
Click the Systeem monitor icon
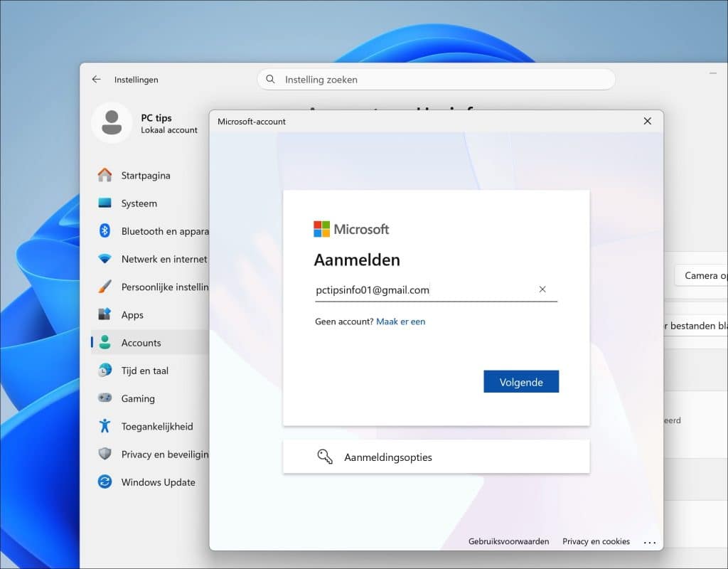point(105,203)
